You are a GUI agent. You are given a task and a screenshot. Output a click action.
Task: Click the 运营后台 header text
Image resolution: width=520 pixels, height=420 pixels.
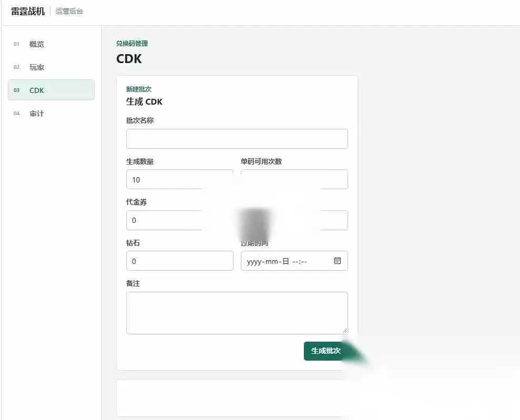coord(69,11)
